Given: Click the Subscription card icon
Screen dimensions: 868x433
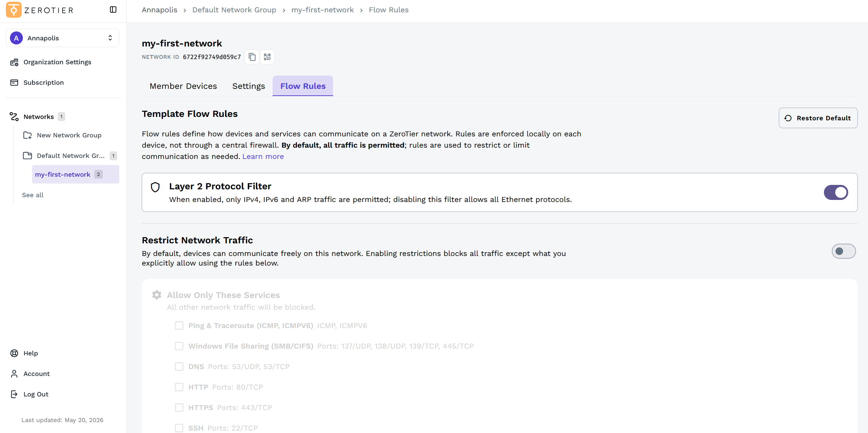Looking at the screenshot, I should coord(14,83).
